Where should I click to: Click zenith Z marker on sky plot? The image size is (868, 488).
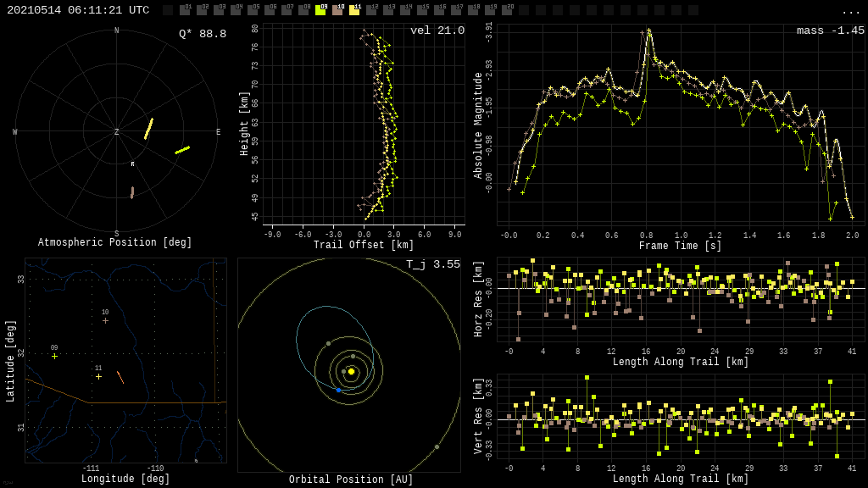[117, 132]
